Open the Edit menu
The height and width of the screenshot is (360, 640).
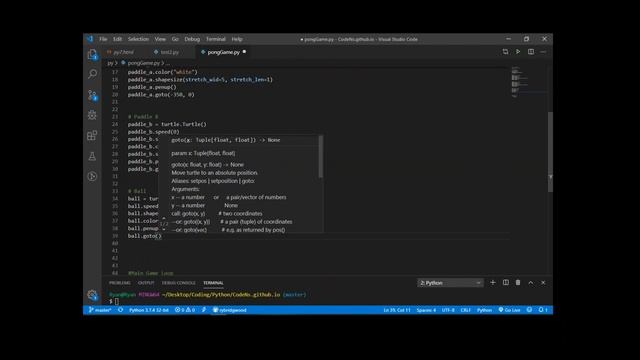pos(118,39)
